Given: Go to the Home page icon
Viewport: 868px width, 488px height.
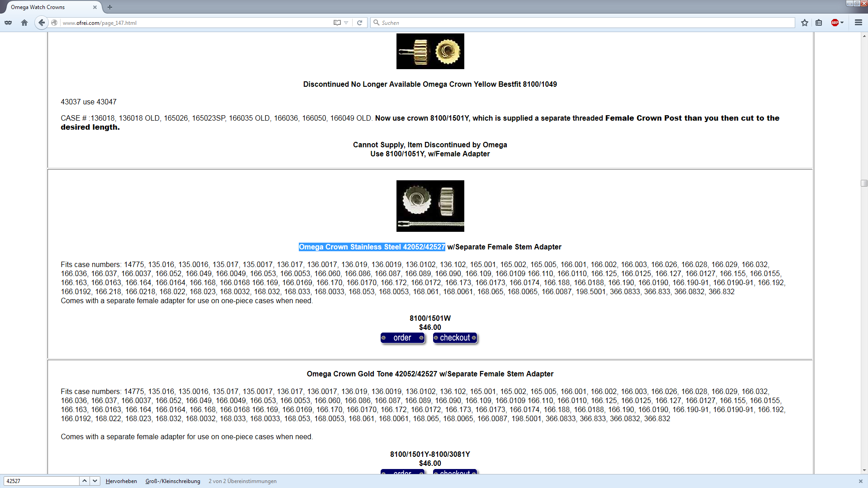Looking at the screenshot, I should tap(24, 23).
